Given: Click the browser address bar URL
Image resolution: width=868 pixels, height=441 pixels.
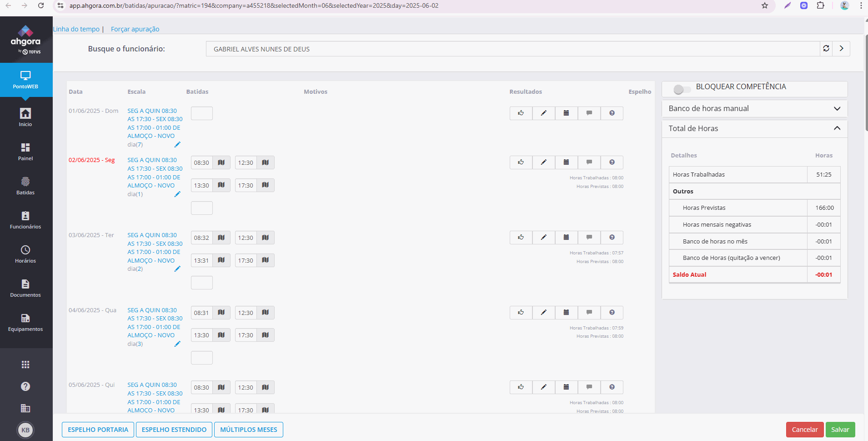Looking at the screenshot, I should tap(254, 5).
